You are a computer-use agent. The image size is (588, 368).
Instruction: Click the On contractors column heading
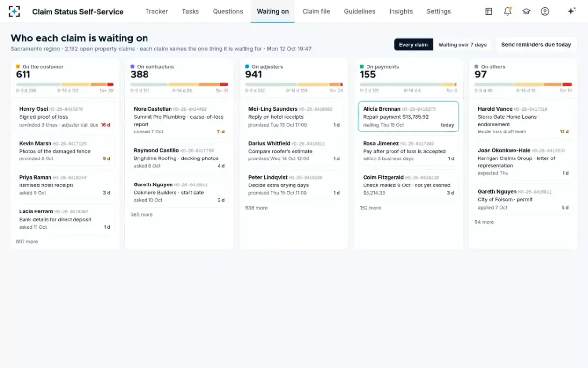click(x=155, y=67)
